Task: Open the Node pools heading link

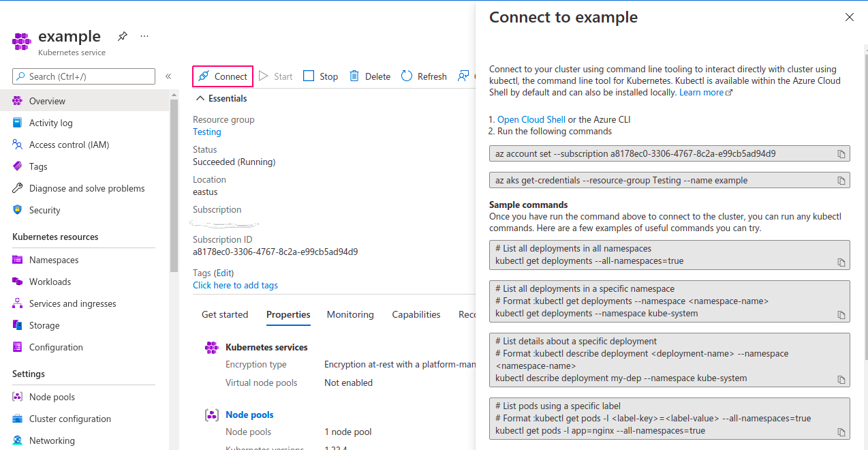Action: click(x=249, y=415)
